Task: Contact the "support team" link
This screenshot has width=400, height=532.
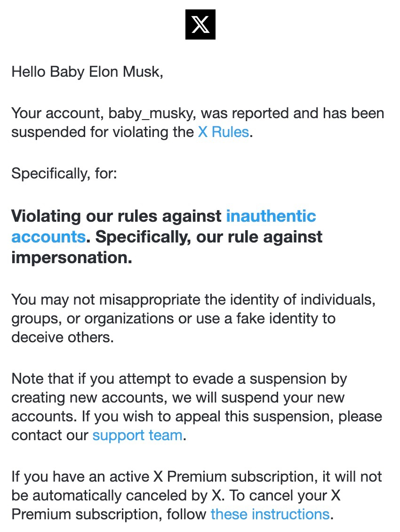Action: 137,435
